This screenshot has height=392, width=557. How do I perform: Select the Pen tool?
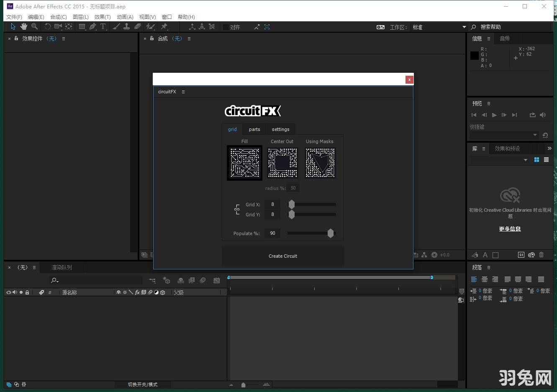(92, 27)
